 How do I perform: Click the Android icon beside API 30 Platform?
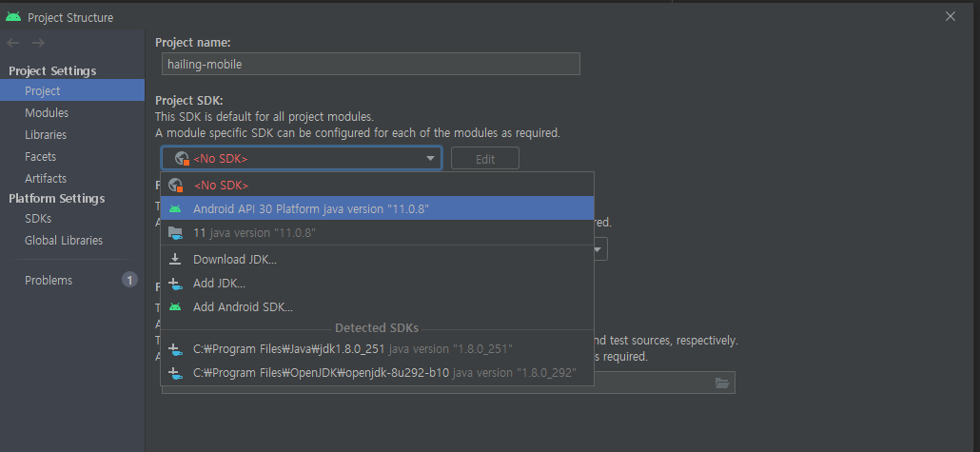pos(175,208)
